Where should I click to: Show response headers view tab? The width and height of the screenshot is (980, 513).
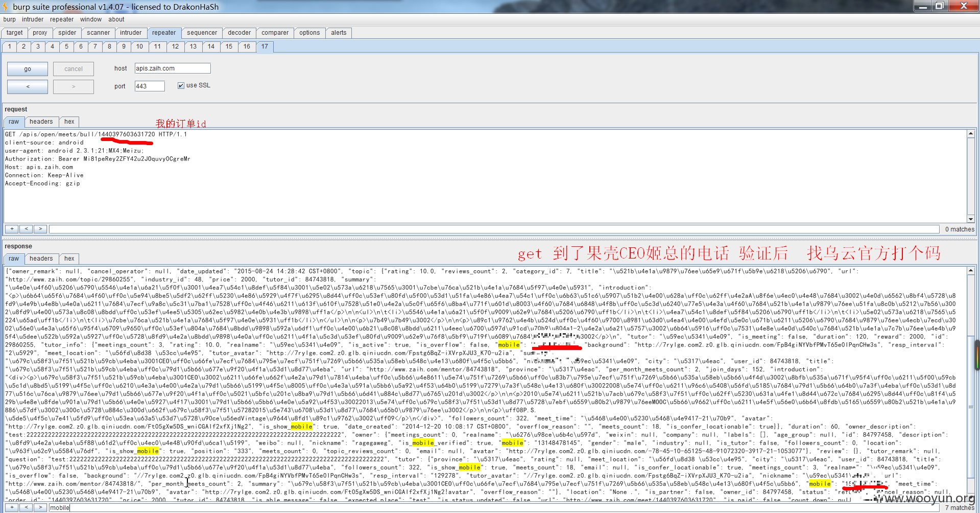41,259
